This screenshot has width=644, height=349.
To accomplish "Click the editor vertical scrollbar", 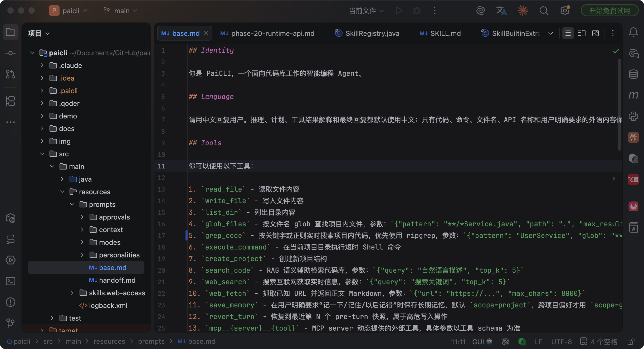I will point(619,105).
